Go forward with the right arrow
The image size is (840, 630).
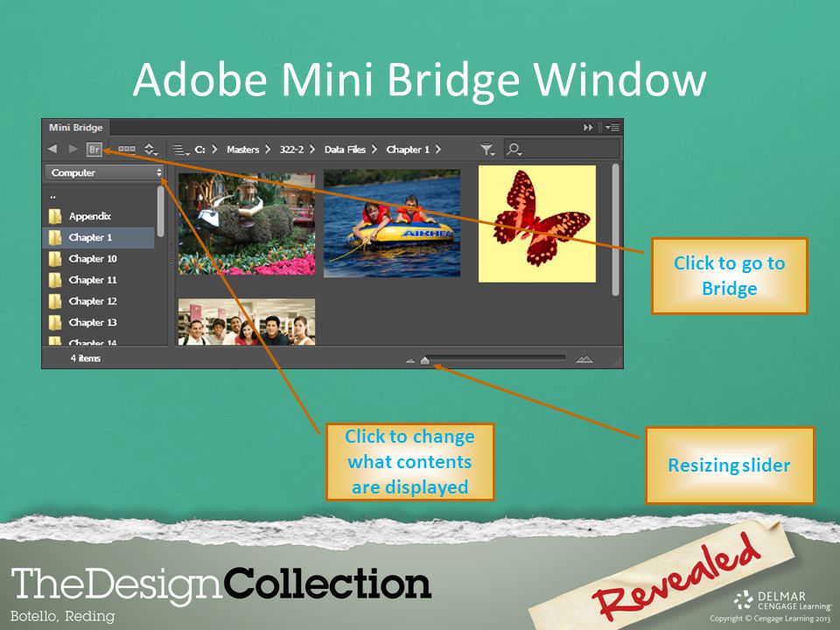pos(73,149)
